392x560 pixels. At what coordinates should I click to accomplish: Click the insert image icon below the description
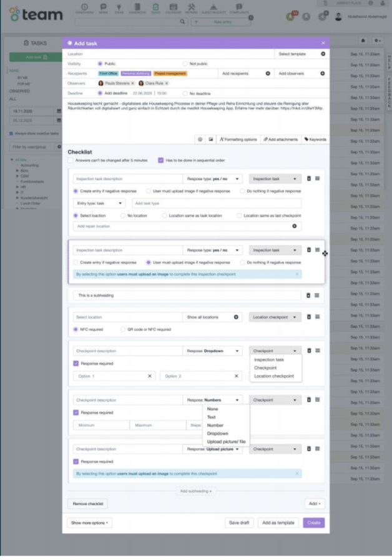point(211,139)
